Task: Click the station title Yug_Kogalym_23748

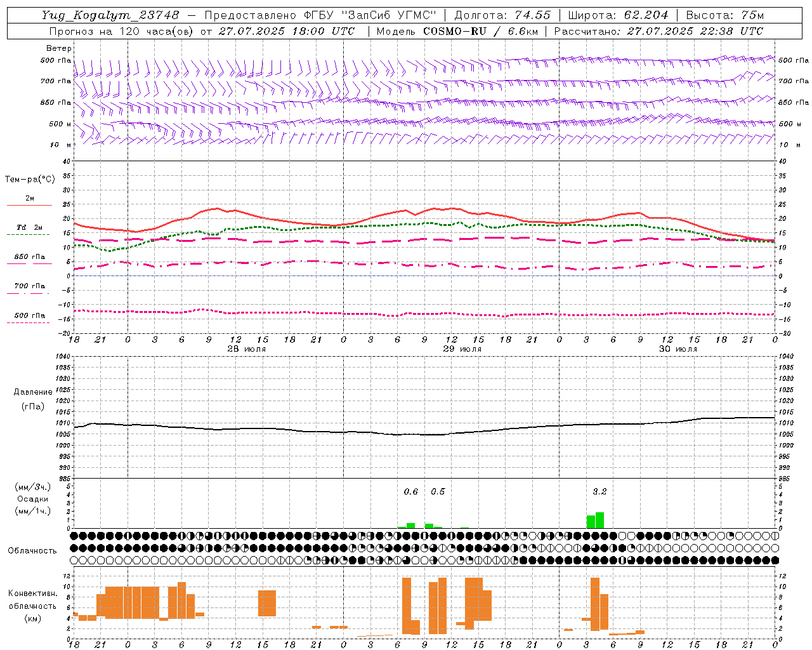Action: tap(110, 15)
